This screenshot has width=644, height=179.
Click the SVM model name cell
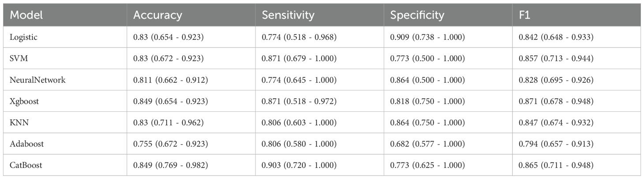point(19,58)
